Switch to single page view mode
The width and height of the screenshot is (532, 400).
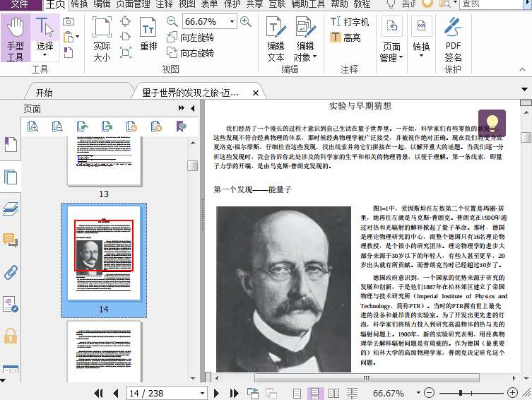(x=297, y=393)
